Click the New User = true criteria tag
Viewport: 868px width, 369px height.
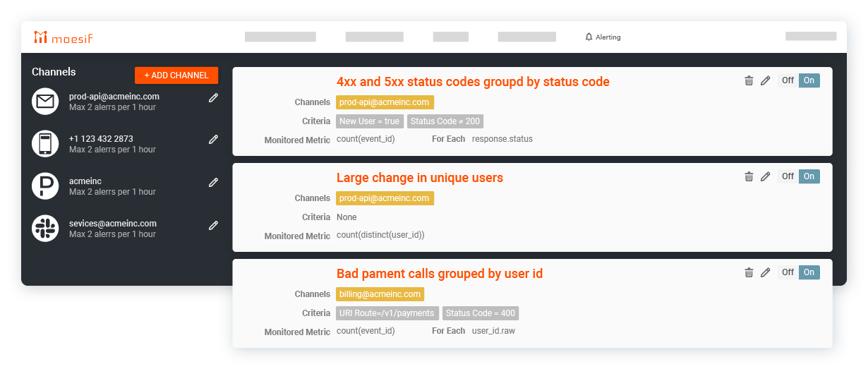[370, 121]
